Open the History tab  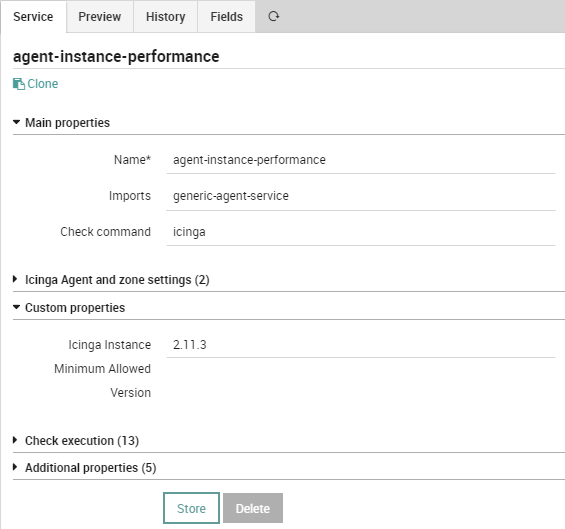pos(166,17)
